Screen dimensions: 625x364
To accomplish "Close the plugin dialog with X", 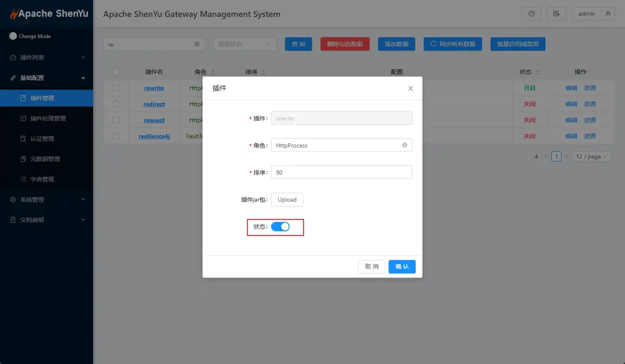I will 410,88.
